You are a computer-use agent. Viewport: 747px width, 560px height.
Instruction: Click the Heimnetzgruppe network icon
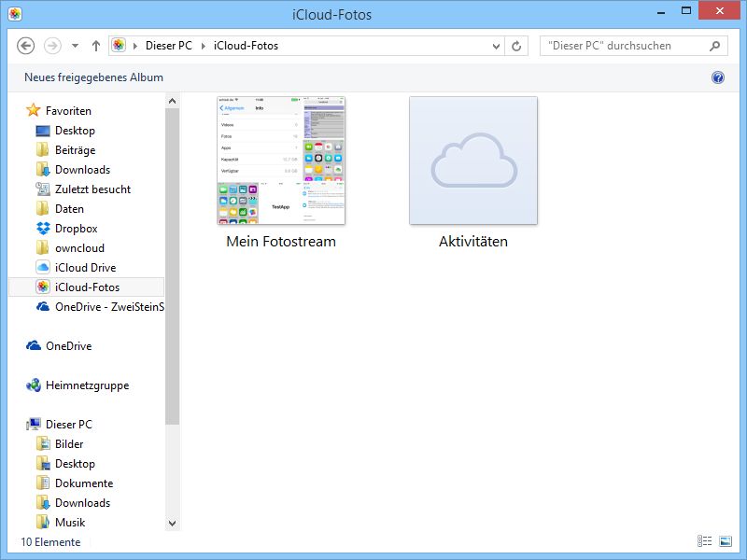tap(34, 385)
